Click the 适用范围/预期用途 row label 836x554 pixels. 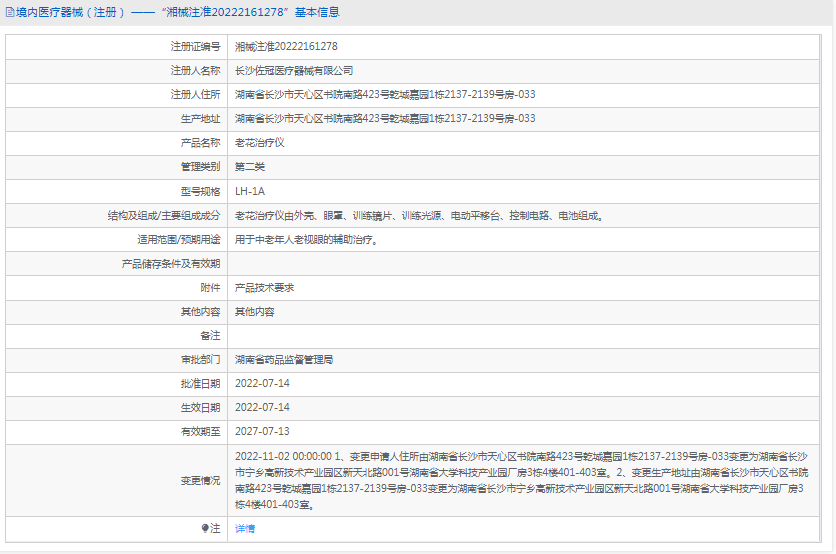(179, 239)
